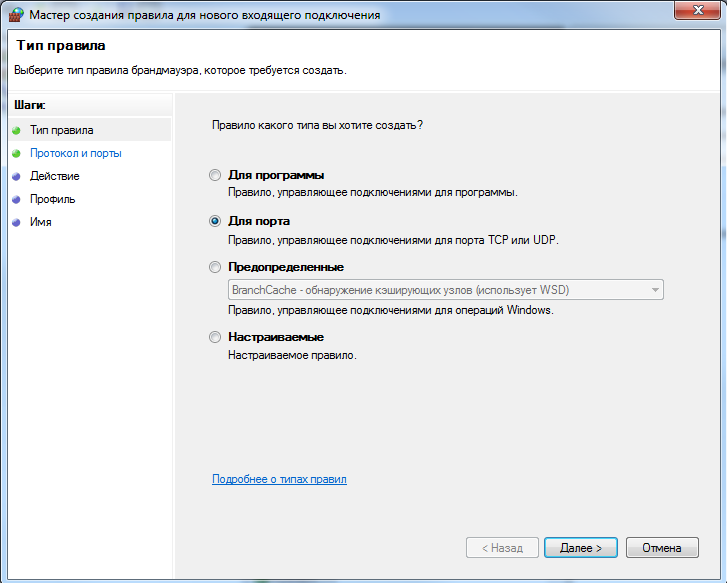Click the "Отмена" button
Viewport: 727px width, 583px height.
pos(662,548)
